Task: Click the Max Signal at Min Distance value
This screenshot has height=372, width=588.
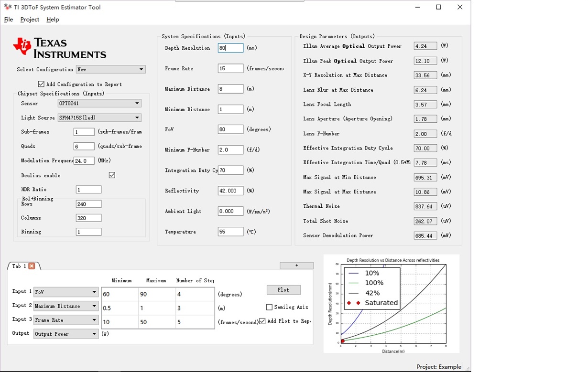Action: click(425, 178)
